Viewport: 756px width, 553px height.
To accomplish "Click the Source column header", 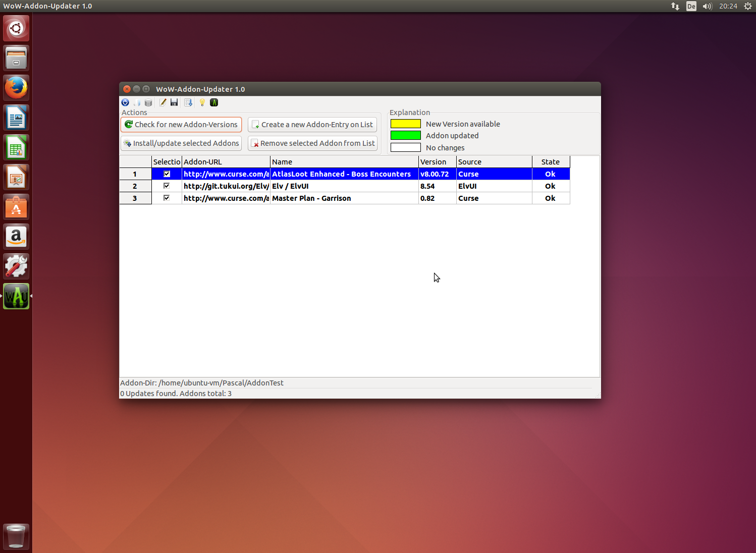I will (x=495, y=162).
